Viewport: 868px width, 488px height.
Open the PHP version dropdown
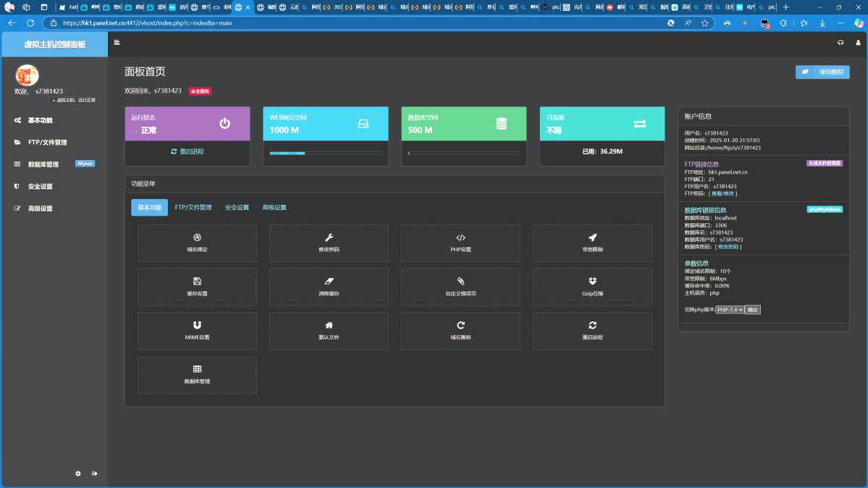(730, 310)
